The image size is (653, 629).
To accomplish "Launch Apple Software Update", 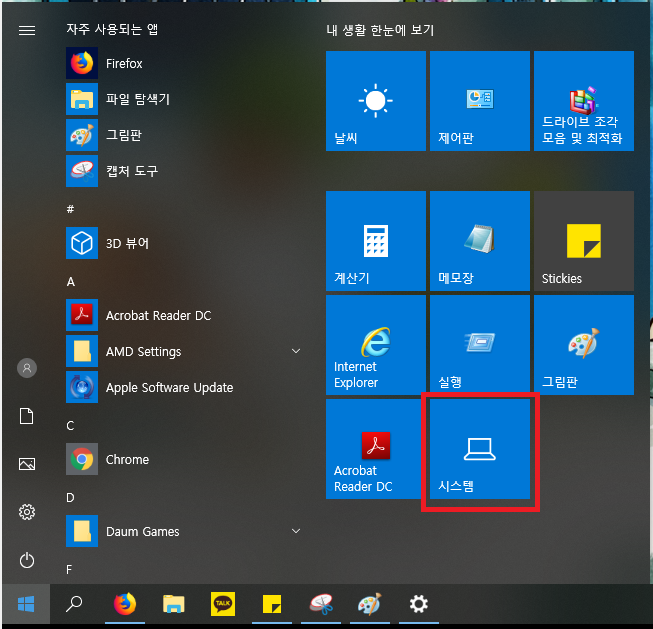I will (183, 387).
